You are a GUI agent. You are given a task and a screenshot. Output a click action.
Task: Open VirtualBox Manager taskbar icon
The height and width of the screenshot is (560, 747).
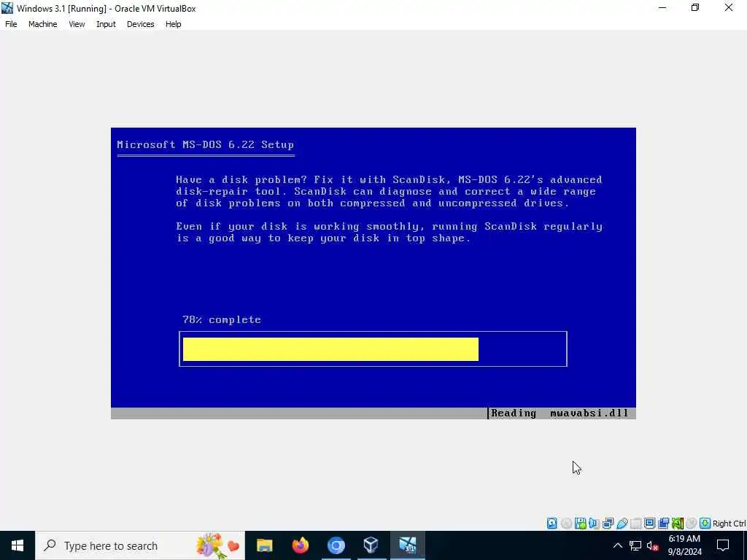click(371, 545)
